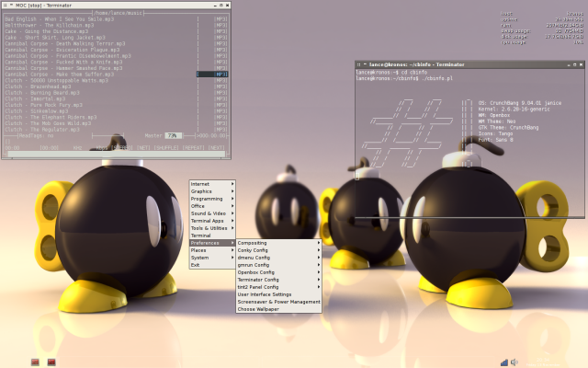Open Compositing in the Preferences submenu
The height and width of the screenshot is (368, 588).
(x=278, y=243)
